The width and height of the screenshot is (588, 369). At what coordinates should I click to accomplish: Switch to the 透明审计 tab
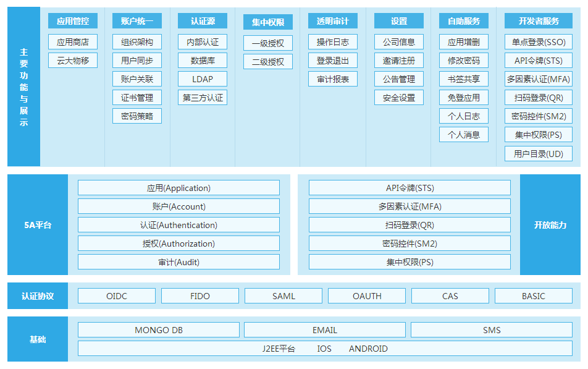coord(332,20)
